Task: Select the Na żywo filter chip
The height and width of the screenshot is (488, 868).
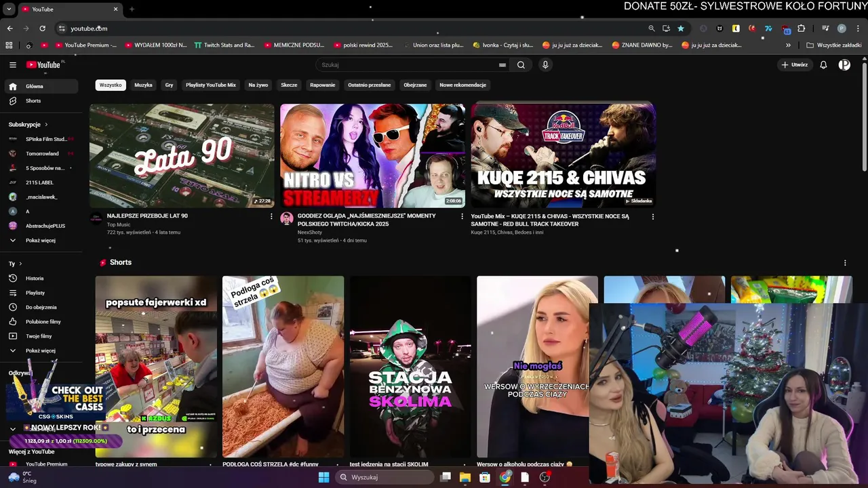Action: pos(258,85)
